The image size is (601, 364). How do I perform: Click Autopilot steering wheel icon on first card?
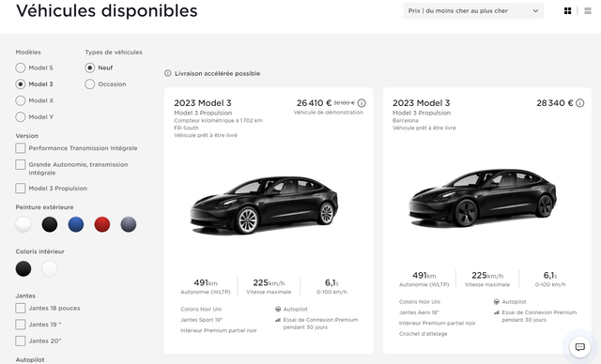(278, 309)
